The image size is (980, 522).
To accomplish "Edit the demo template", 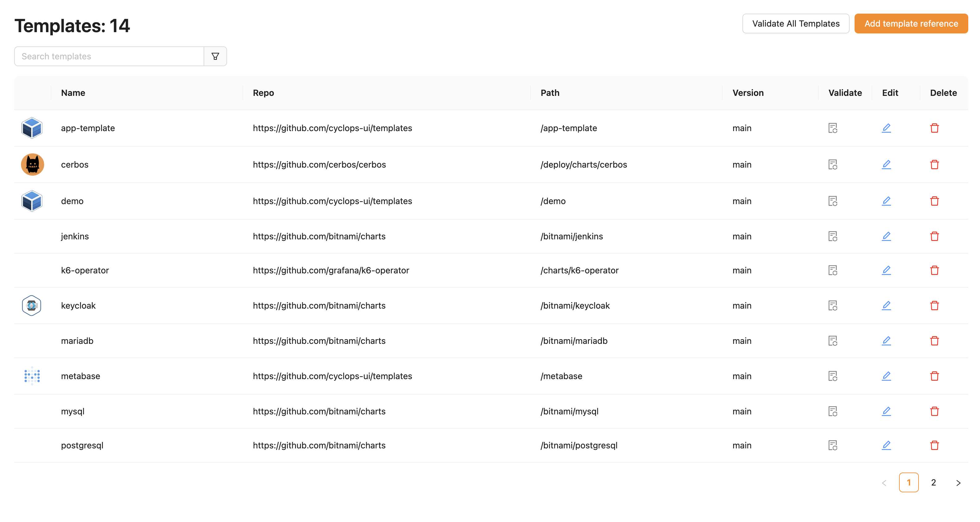I will pos(886,201).
